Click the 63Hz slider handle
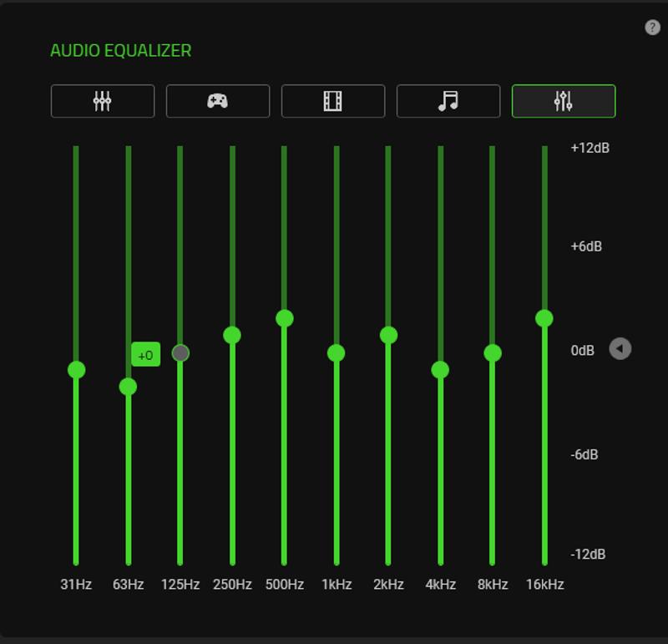Viewport: 668px width, 644px height. point(128,387)
